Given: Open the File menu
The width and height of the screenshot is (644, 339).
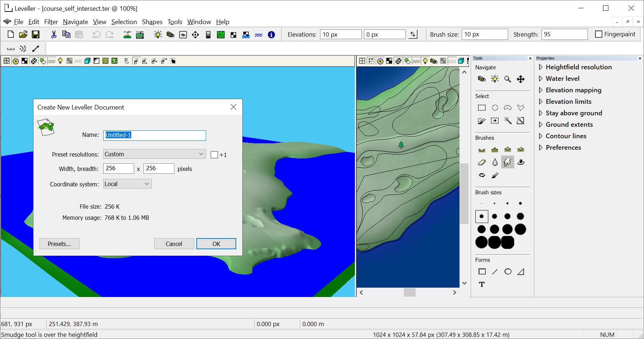Looking at the screenshot, I should 18,22.
